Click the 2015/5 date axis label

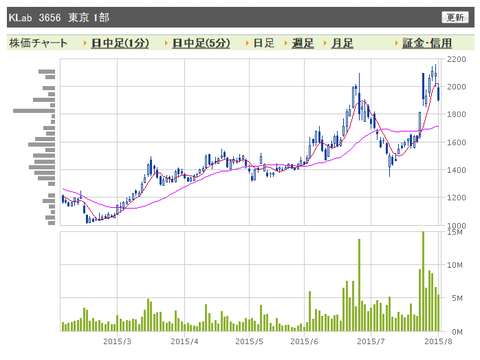click(249, 341)
